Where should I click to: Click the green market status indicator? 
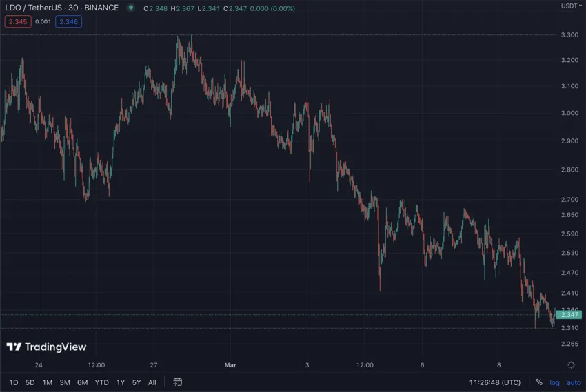pos(130,8)
